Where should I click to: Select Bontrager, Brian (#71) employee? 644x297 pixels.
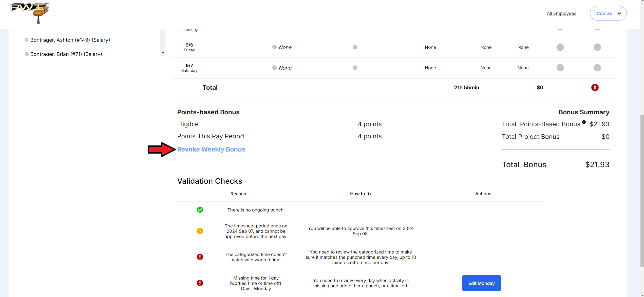tap(66, 54)
